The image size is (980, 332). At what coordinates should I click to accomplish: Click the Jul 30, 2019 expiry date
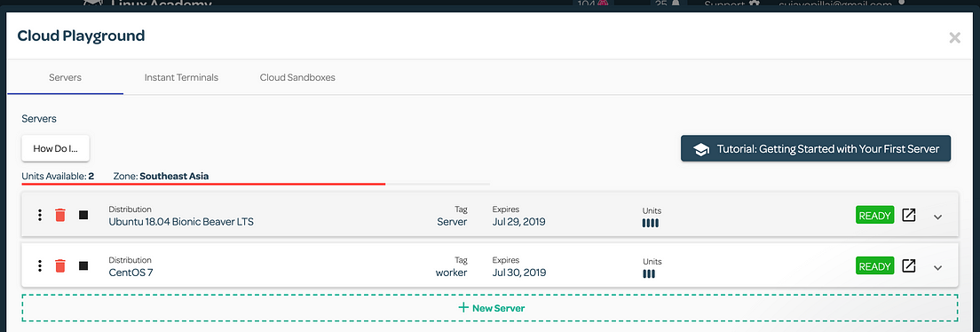coord(518,272)
